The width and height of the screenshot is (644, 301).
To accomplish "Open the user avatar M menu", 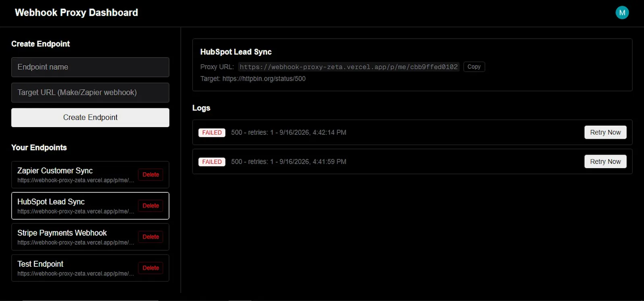I will (x=622, y=12).
